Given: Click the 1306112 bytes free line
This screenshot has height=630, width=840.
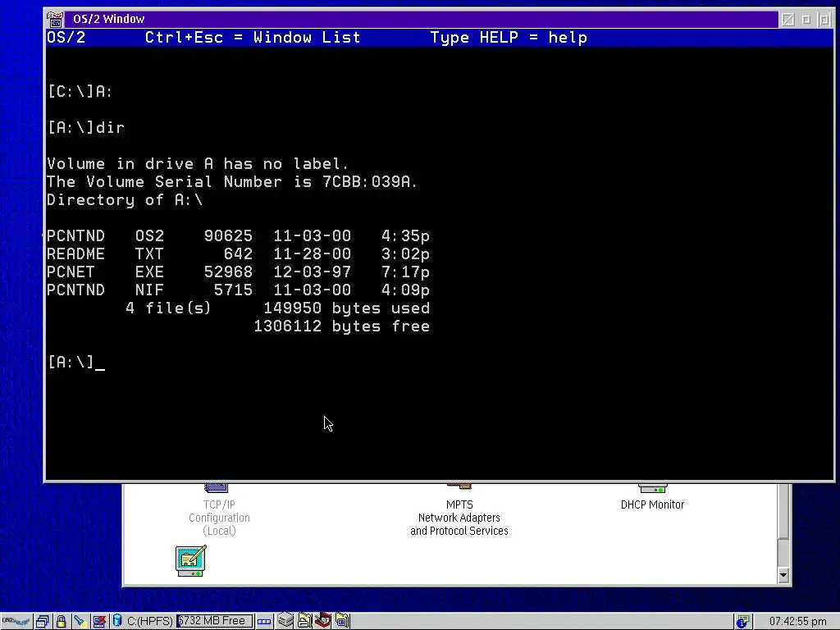Looking at the screenshot, I should (341, 326).
